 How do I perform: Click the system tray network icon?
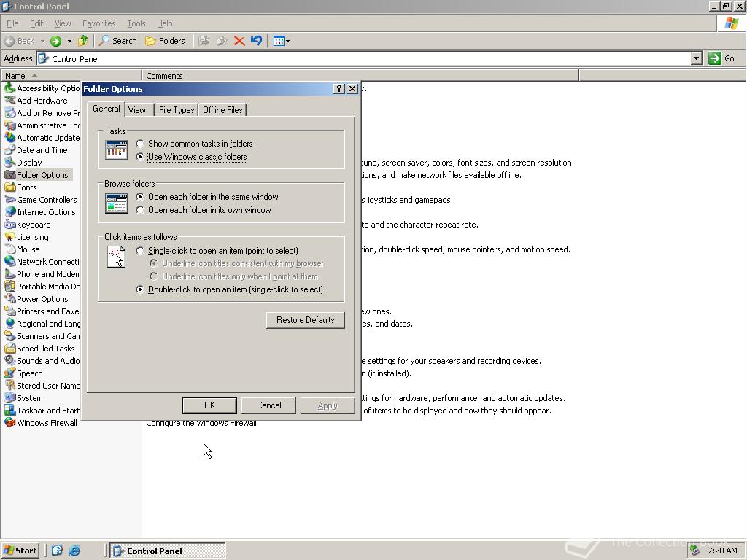point(695,551)
